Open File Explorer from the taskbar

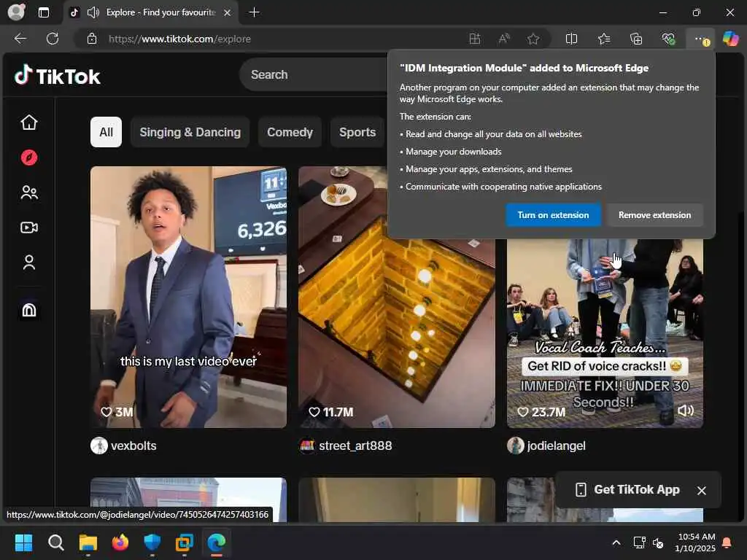[x=88, y=542]
